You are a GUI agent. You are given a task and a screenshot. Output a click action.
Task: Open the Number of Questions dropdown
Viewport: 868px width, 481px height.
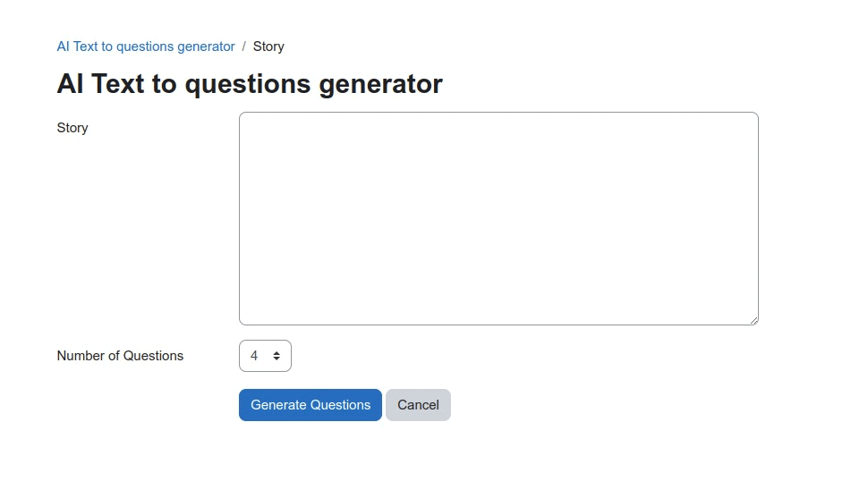pyautogui.click(x=265, y=356)
